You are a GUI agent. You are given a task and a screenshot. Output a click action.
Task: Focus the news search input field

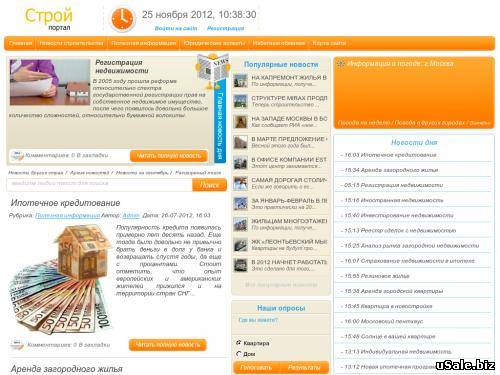click(x=99, y=184)
